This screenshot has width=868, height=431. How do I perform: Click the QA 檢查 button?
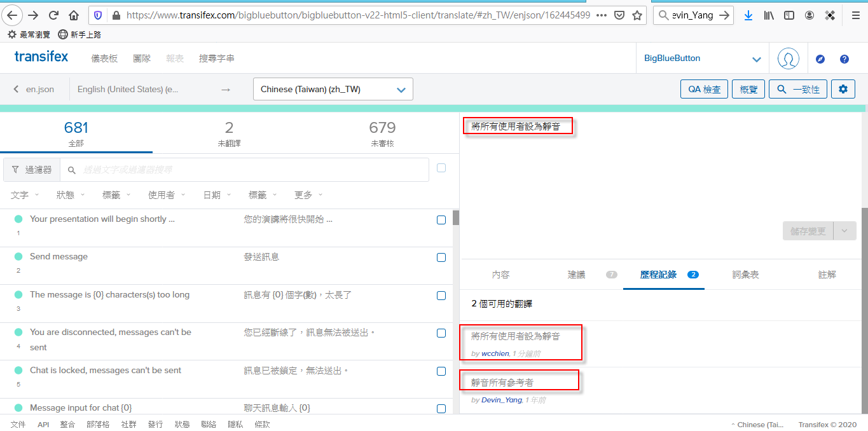coord(704,90)
